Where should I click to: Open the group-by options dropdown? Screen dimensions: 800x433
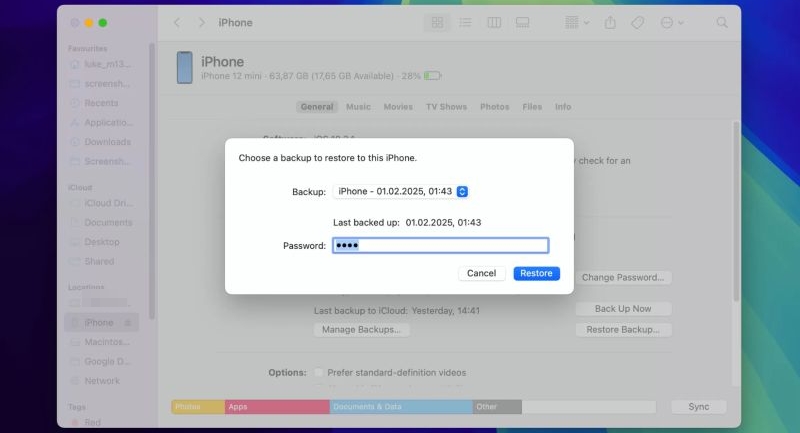point(577,22)
